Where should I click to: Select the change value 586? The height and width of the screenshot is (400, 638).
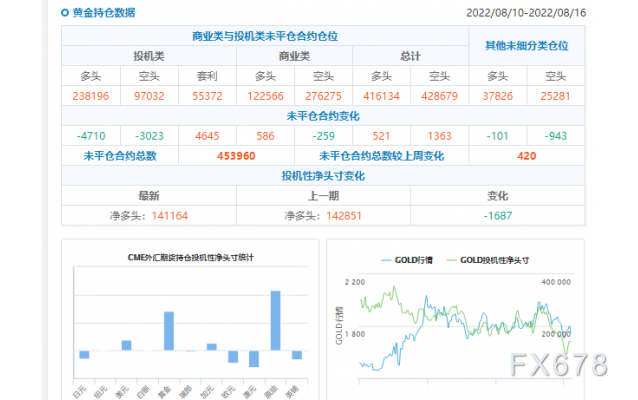265,136
